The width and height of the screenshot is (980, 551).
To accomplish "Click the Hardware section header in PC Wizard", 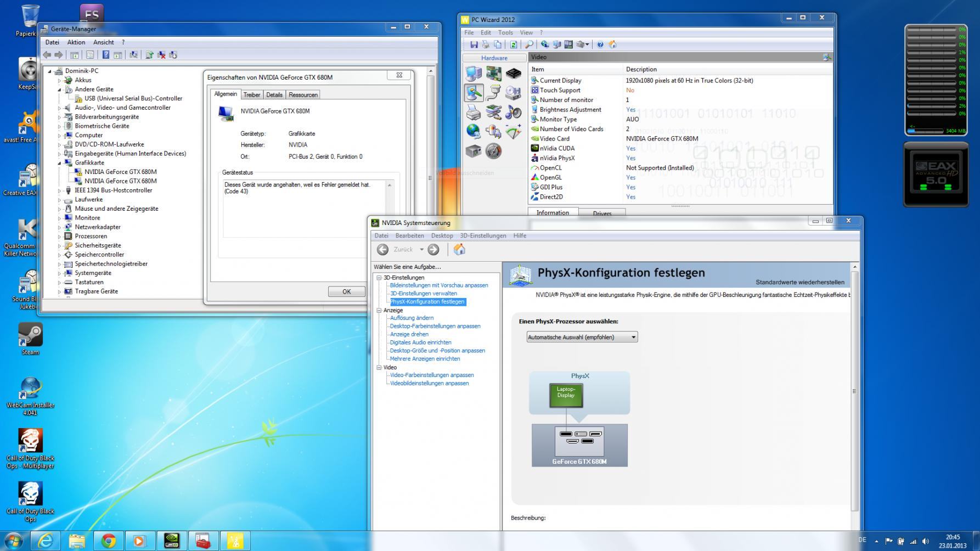I will click(494, 58).
